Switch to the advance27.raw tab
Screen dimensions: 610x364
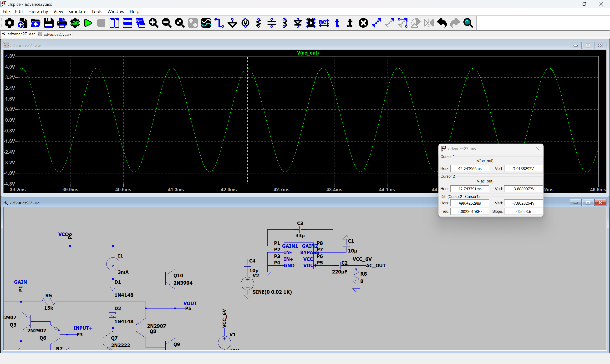(55, 34)
